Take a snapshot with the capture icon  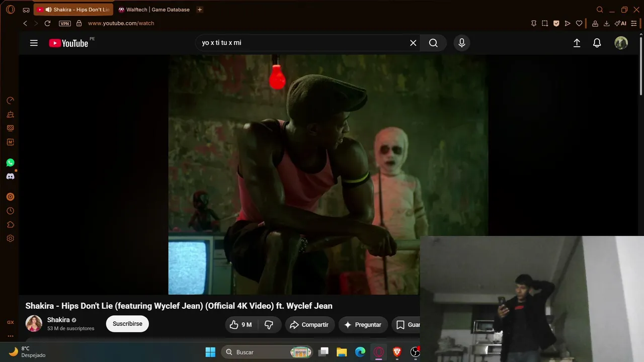545,23
